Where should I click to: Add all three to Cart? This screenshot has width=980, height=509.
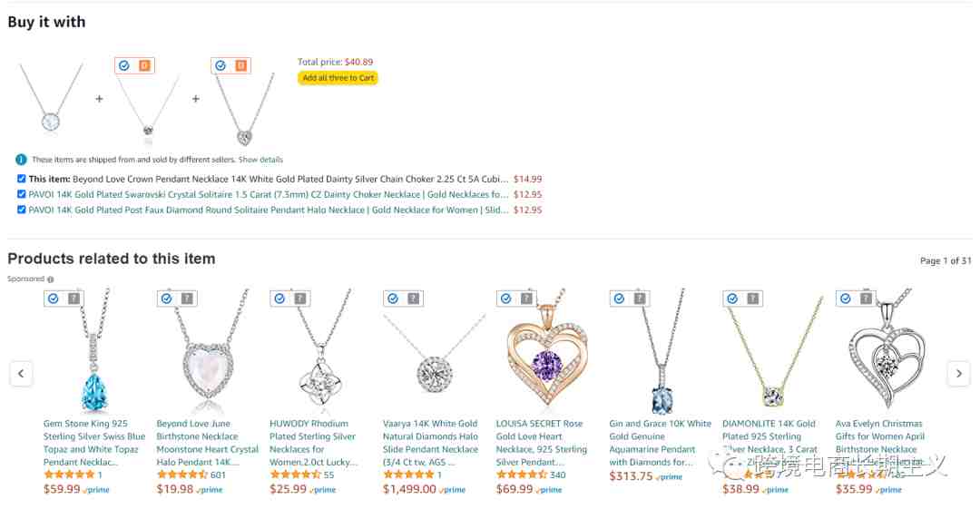pos(338,78)
